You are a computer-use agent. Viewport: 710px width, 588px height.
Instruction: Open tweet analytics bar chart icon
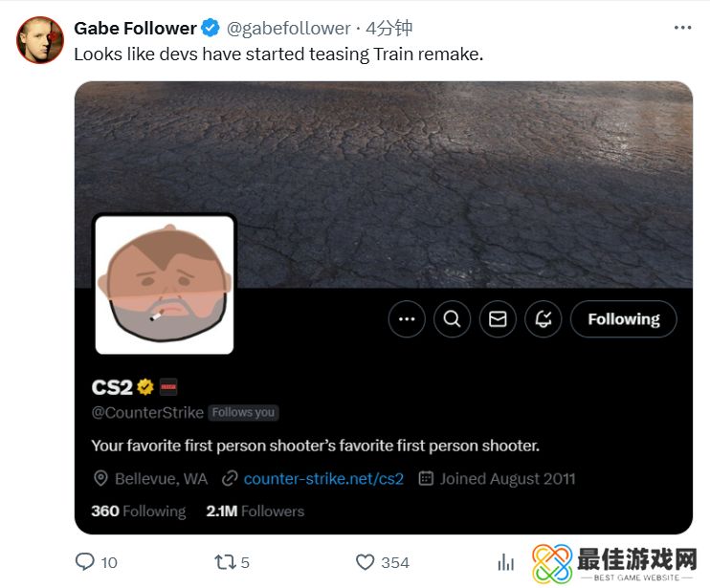point(505,562)
